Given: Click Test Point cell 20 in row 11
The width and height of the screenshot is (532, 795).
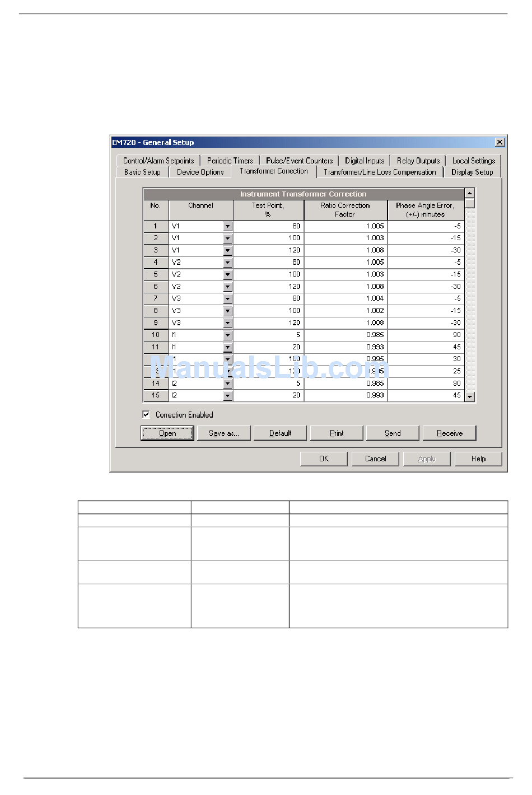Looking at the screenshot, I should [x=268, y=347].
